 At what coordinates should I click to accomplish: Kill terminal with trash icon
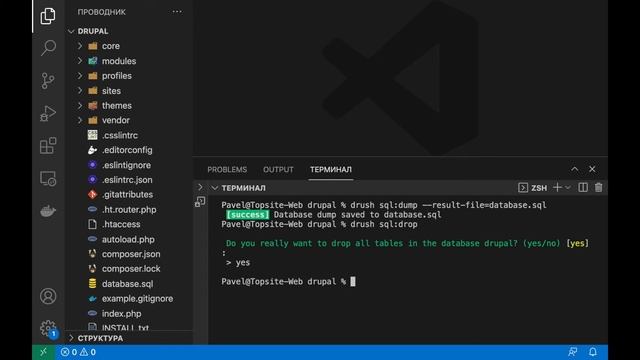point(599,187)
